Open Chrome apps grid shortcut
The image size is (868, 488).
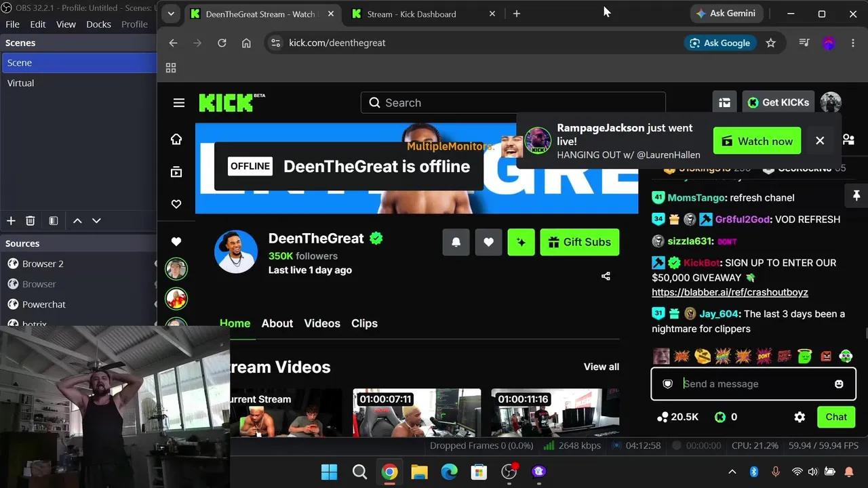pos(171,68)
